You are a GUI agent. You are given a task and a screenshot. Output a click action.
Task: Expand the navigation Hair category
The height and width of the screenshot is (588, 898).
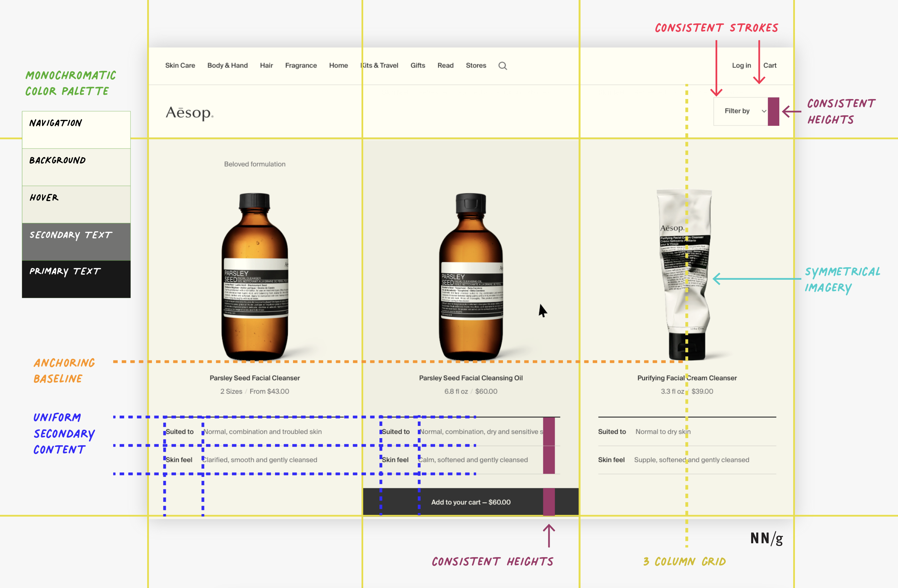(x=266, y=65)
